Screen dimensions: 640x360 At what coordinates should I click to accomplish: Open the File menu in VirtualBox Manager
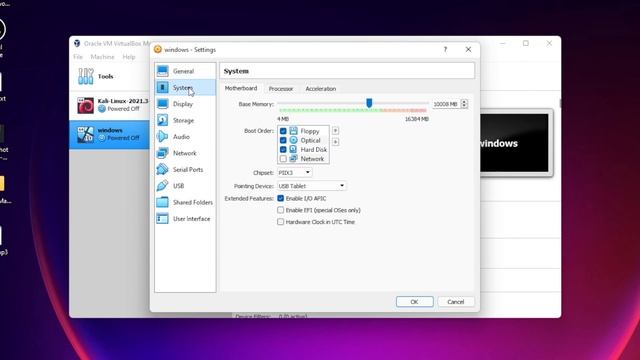pos(78,57)
